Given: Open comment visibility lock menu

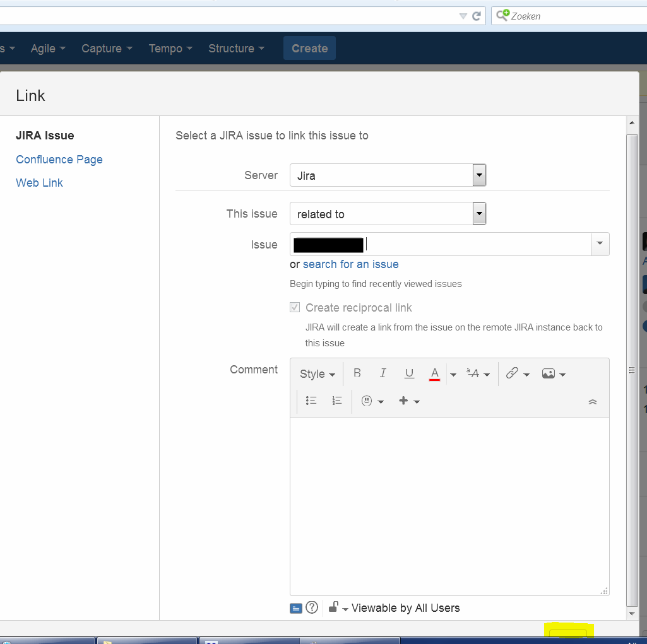Looking at the screenshot, I should point(338,607).
